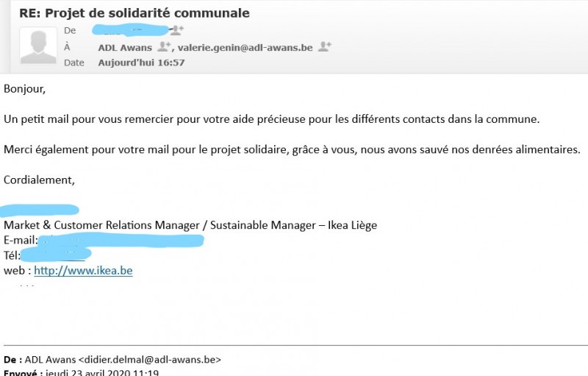588x376 pixels.
Task: Click the Cordialement closing line
Action: pos(40,180)
